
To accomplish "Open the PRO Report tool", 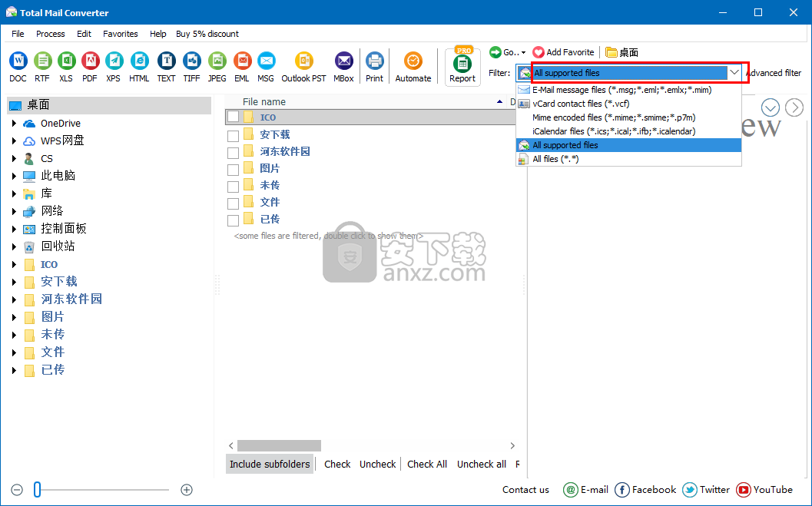I will pyautogui.click(x=462, y=64).
